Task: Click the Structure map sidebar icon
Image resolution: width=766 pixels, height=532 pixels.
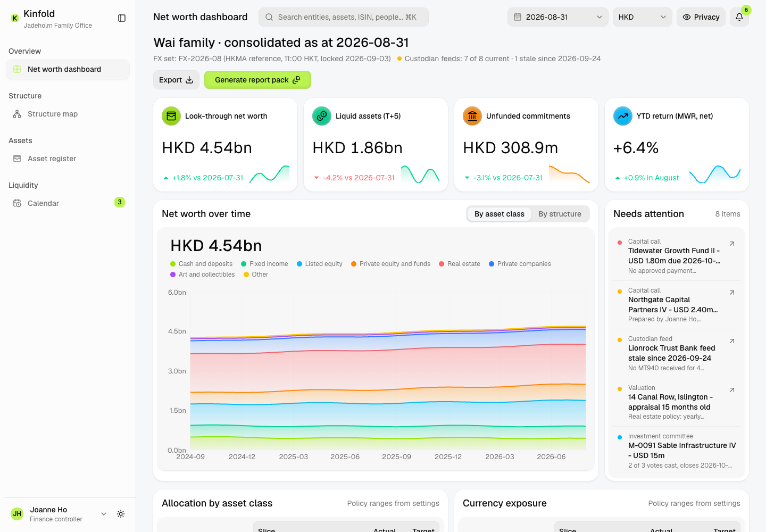Action: (17, 114)
